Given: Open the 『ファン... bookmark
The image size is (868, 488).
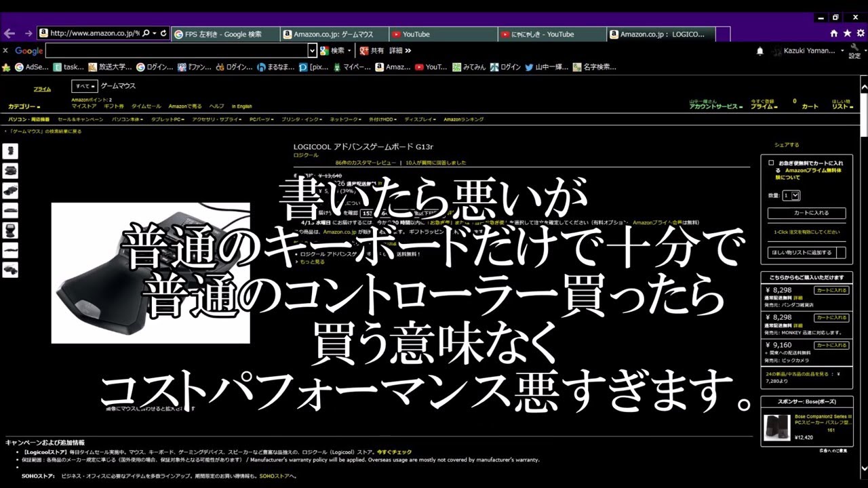Looking at the screenshot, I should [x=195, y=67].
